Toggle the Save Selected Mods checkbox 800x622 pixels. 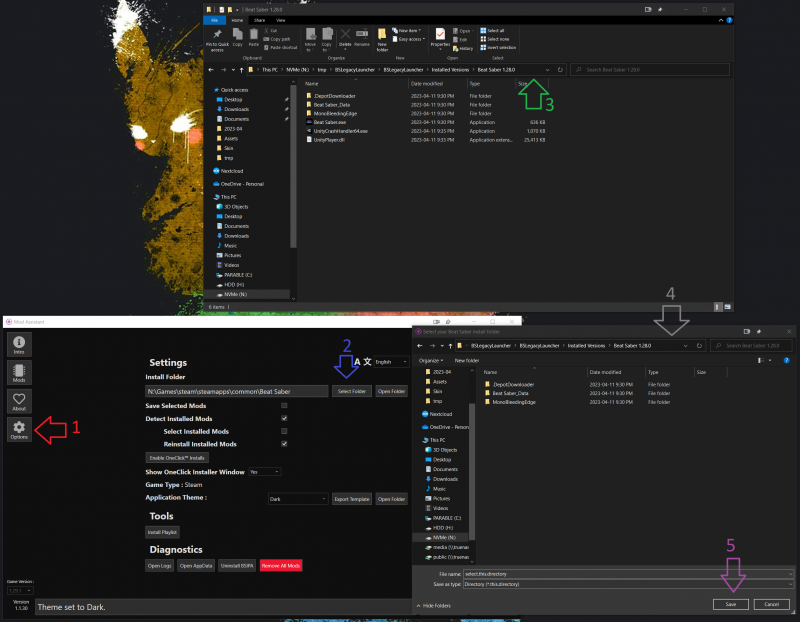284,406
